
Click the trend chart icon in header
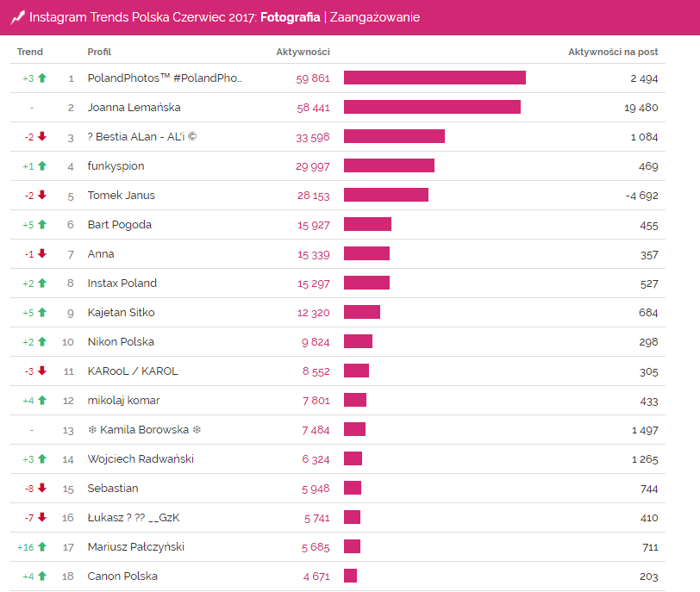[16, 17]
